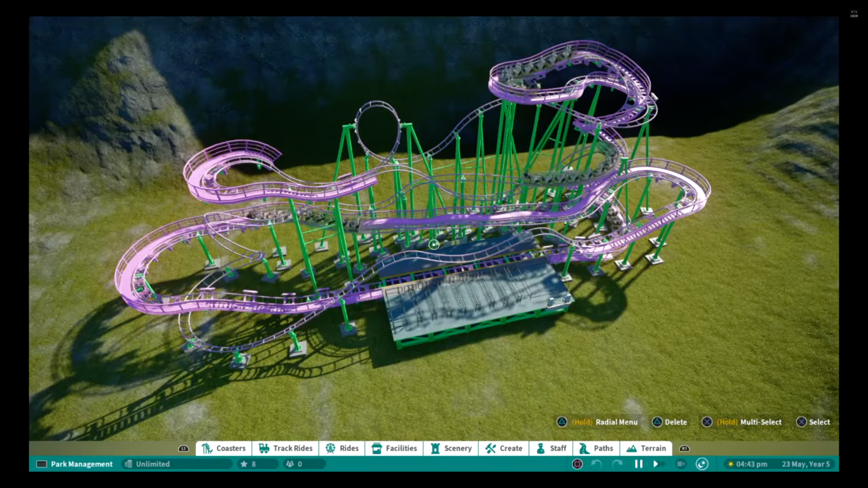This screenshot has width=868, height=488.
Task: Click the undo arrow
Action: click(597, 464)
